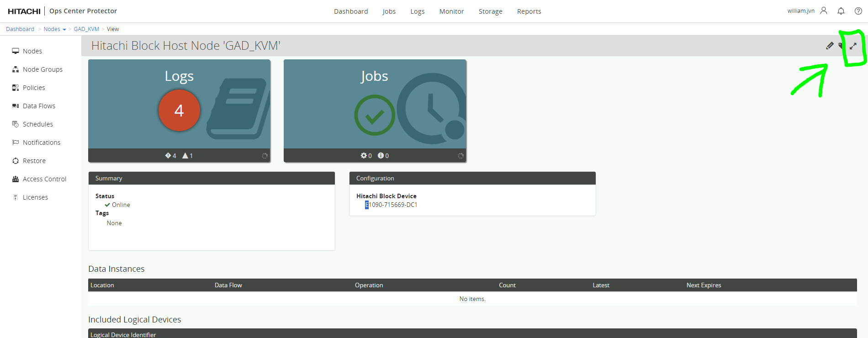Viewport: 868px width, 338px height.
Task: Click the Restore icon in sidebar
Action: (16, 161)
